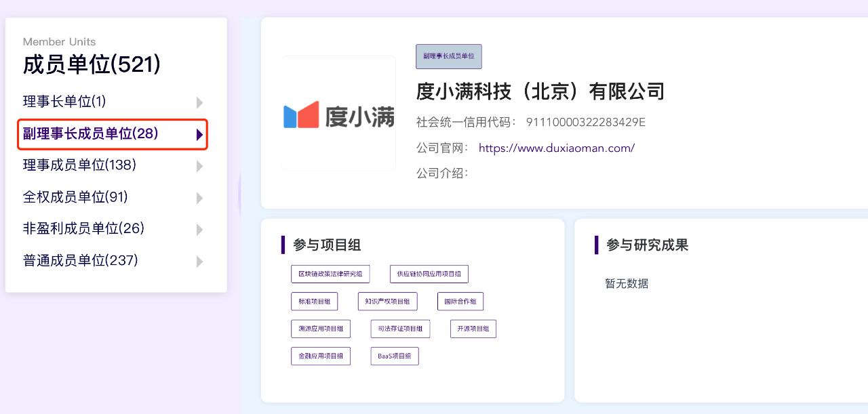Click the Member Units label

tap(60, 41)
